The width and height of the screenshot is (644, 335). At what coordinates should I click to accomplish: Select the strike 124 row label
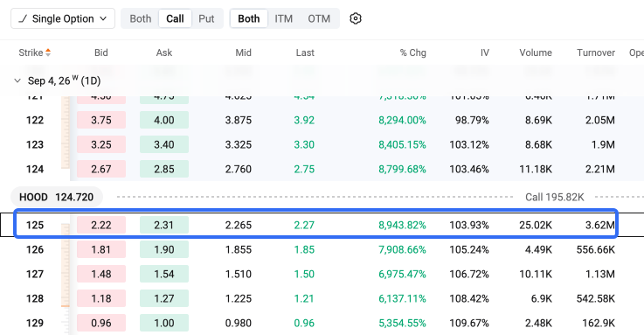(35, 169)
